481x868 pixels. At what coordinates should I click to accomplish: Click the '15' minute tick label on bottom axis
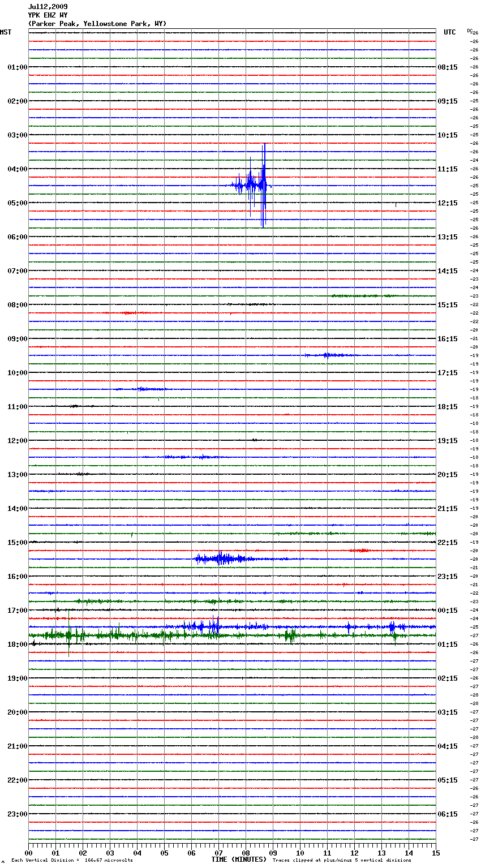[x=436, y=853]
